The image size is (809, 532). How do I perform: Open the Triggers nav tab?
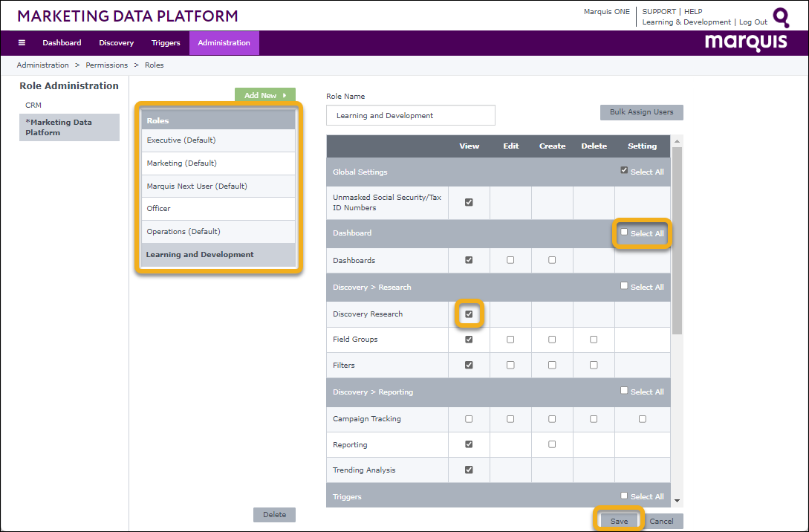pyautogui.click(x=166, y=43)
